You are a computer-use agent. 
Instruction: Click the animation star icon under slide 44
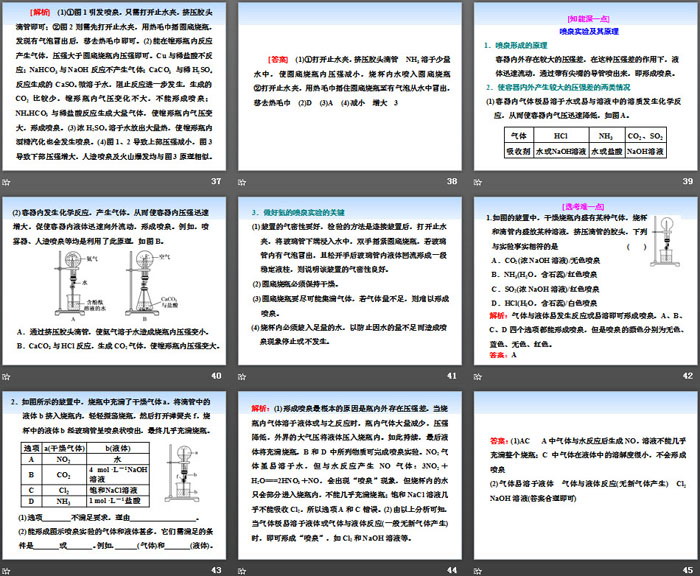coord(243,569)
